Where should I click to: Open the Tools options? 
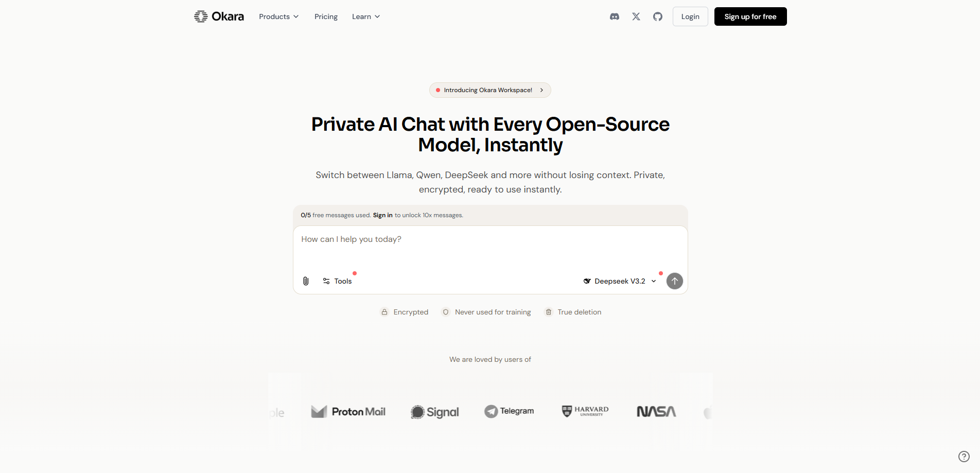[x=338, y=281]
